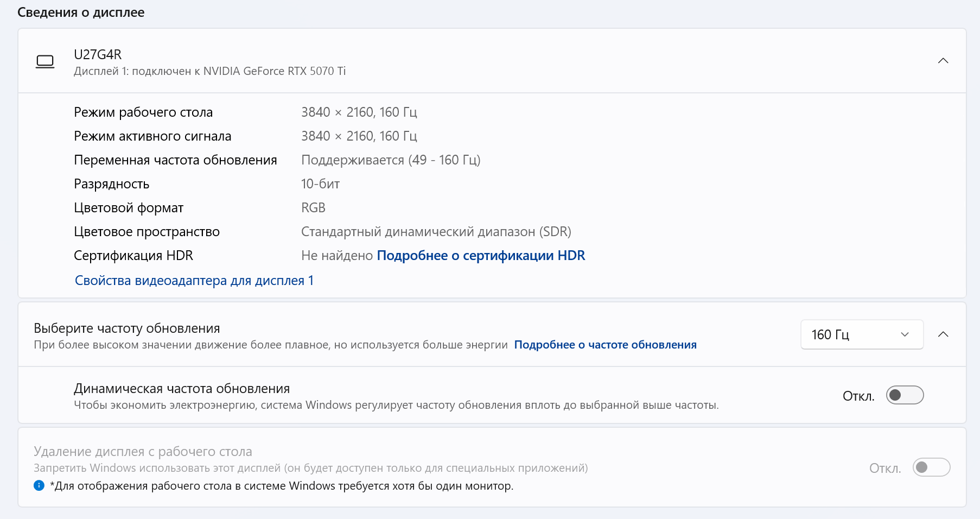This screenshot has width=980, height=519.
Task: Open the Подробнее о частоте обновления link
Action: [x=605, y=345]
